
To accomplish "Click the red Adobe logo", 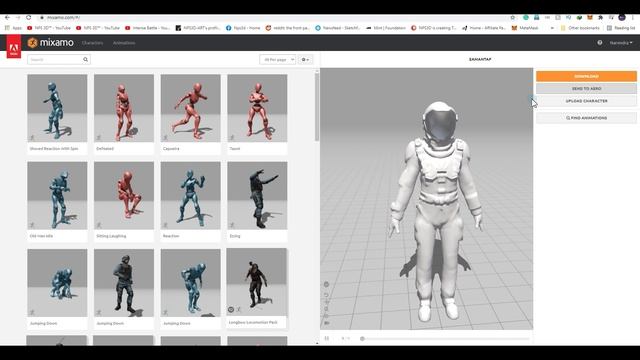I will tap(13, 47).
